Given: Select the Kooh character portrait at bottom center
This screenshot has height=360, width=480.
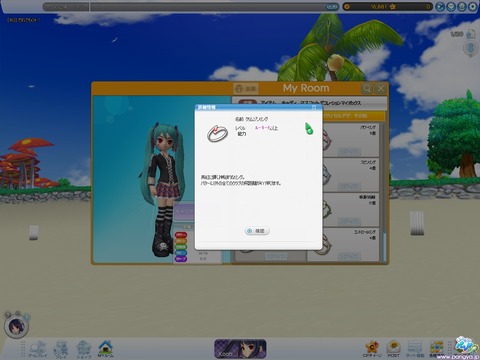Looking at the screenshot, I should pos(240,349).
